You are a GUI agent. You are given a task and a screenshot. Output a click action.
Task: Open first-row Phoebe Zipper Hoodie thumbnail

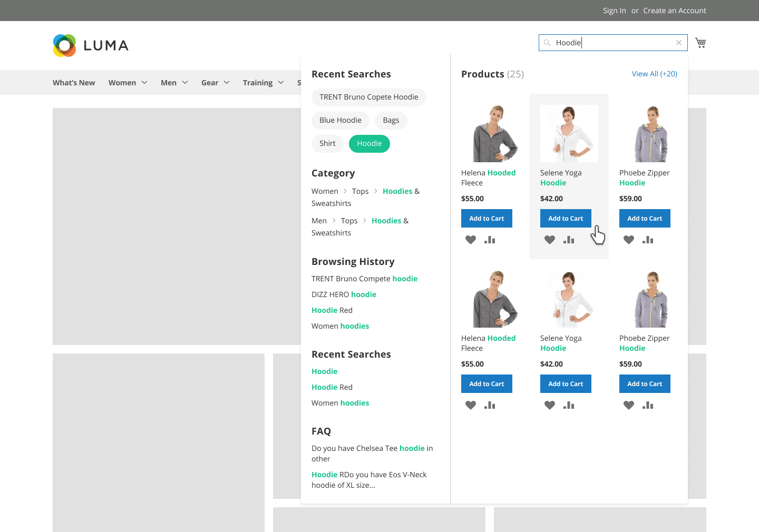point(648,133)
